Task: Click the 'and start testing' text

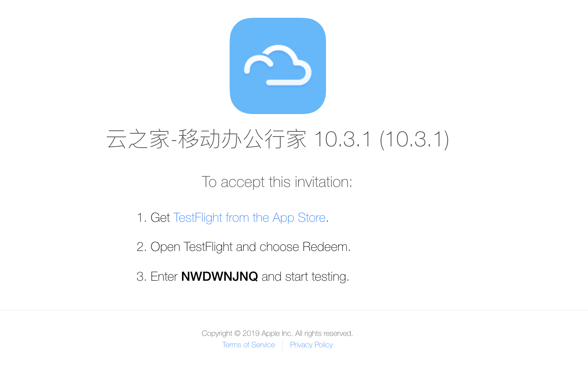Action: click(x=305, y=277)
